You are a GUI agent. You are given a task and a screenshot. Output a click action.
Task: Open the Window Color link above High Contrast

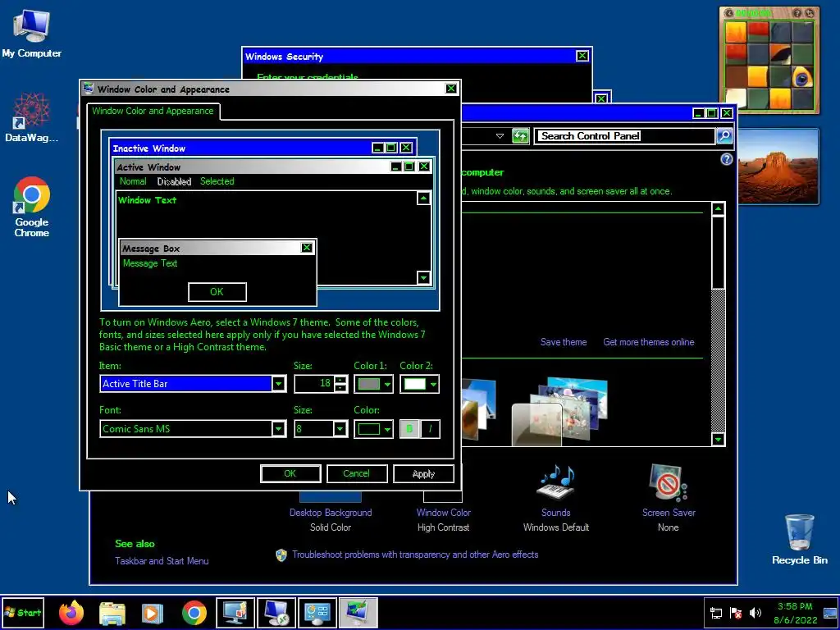[x=444, y=513]
